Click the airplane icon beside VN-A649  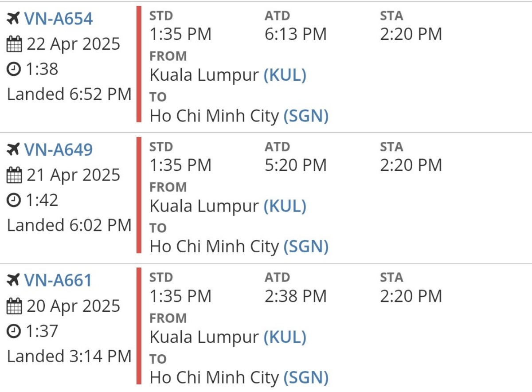[14, 150]
